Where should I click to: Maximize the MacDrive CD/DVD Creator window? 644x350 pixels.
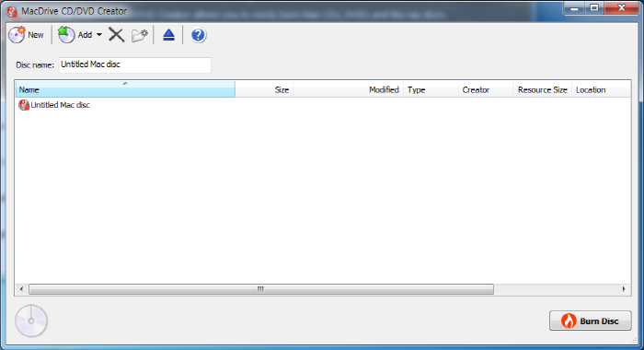pos(594,8)
